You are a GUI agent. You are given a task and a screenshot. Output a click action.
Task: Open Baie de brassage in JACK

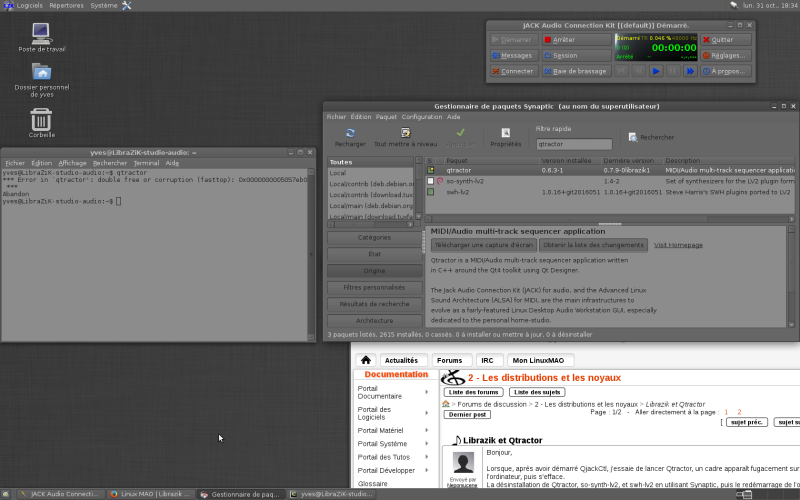click(x=577, y=71)
